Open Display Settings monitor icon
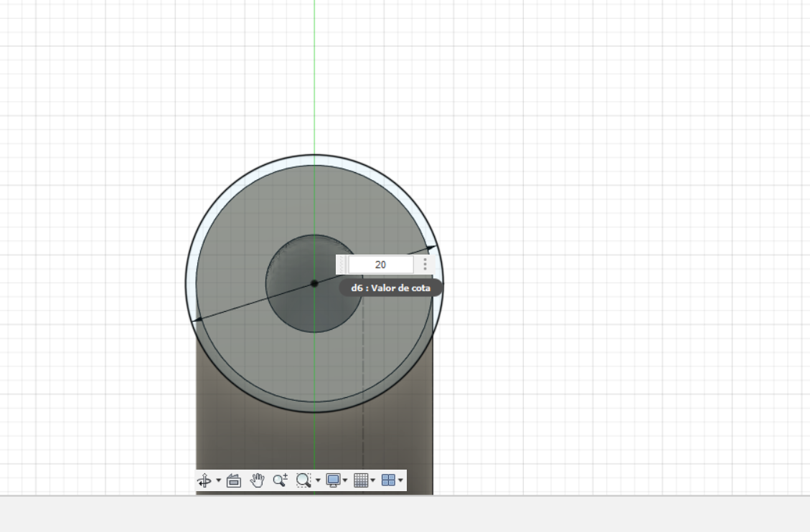 [333, 480]
